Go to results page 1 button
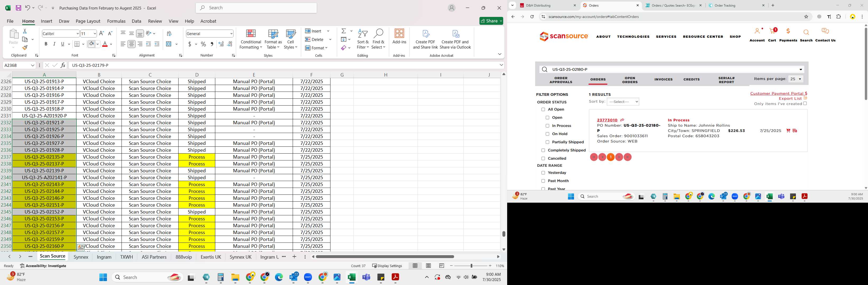Screen dimensions: 868x285 coord(610,157)
